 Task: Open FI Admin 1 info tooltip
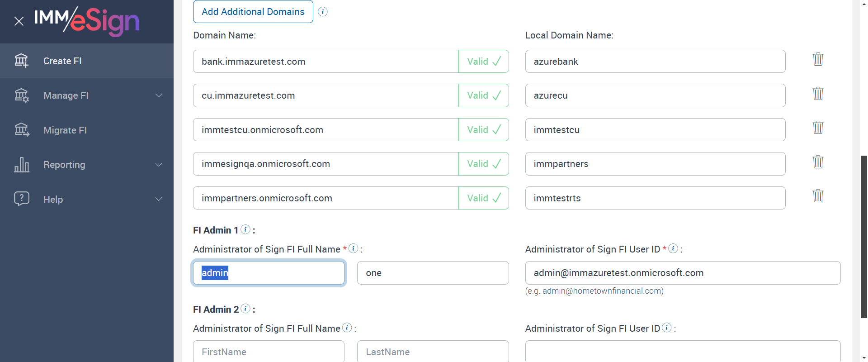[245, 229]
